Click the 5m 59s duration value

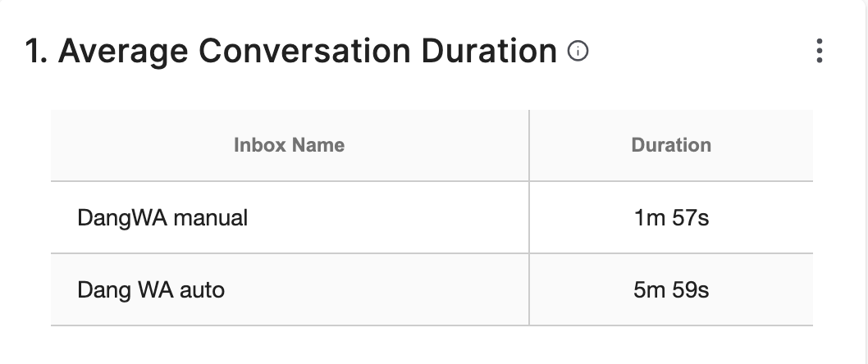[x=671, y=290]
